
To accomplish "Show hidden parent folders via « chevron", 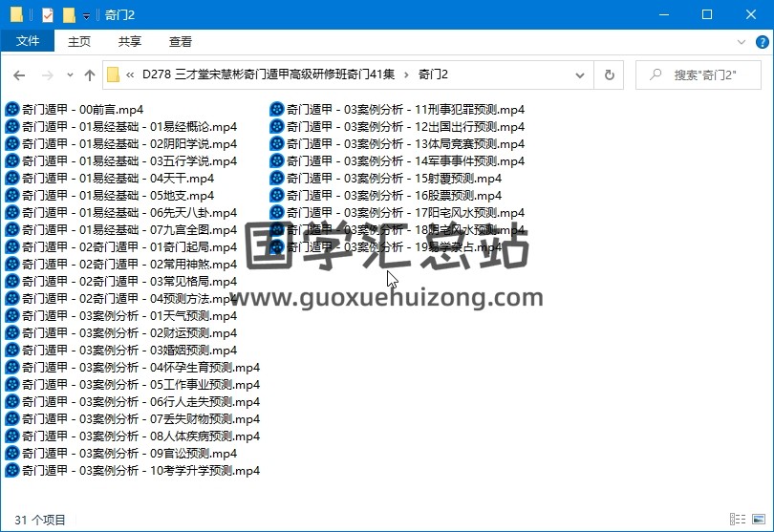I will pos(130,75).
